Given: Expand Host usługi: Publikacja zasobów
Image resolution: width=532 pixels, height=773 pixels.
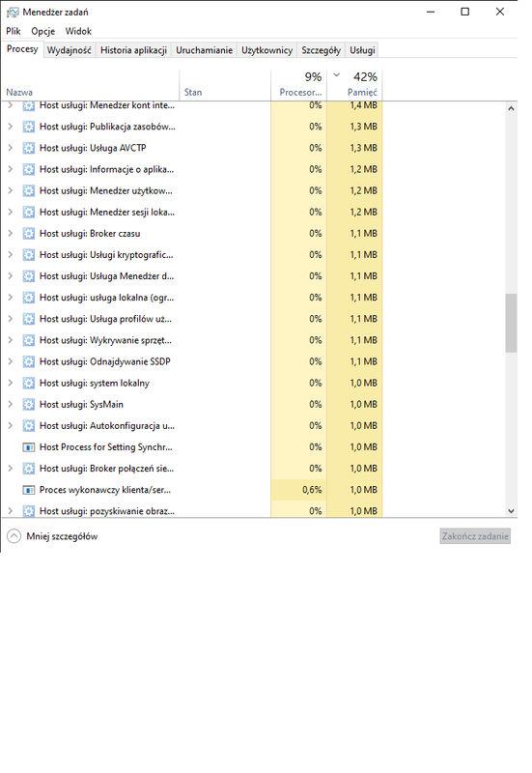Looking at the screenshot, I should coord(11,127).
